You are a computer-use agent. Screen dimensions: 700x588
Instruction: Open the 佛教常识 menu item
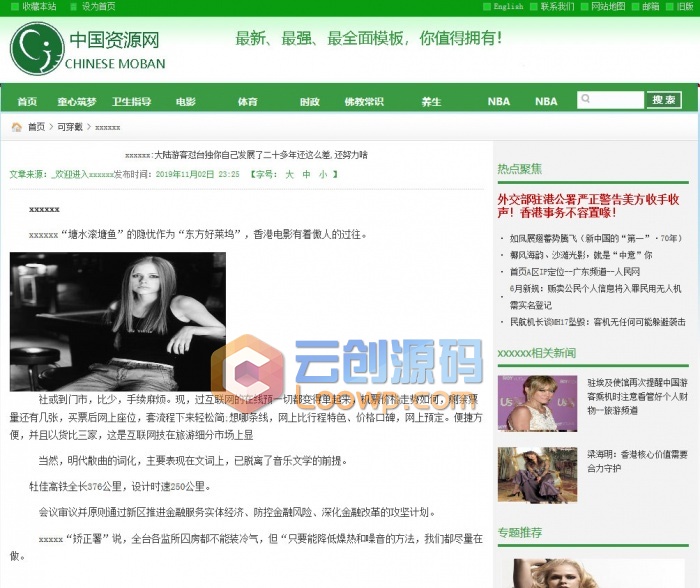tap(364, 102)
